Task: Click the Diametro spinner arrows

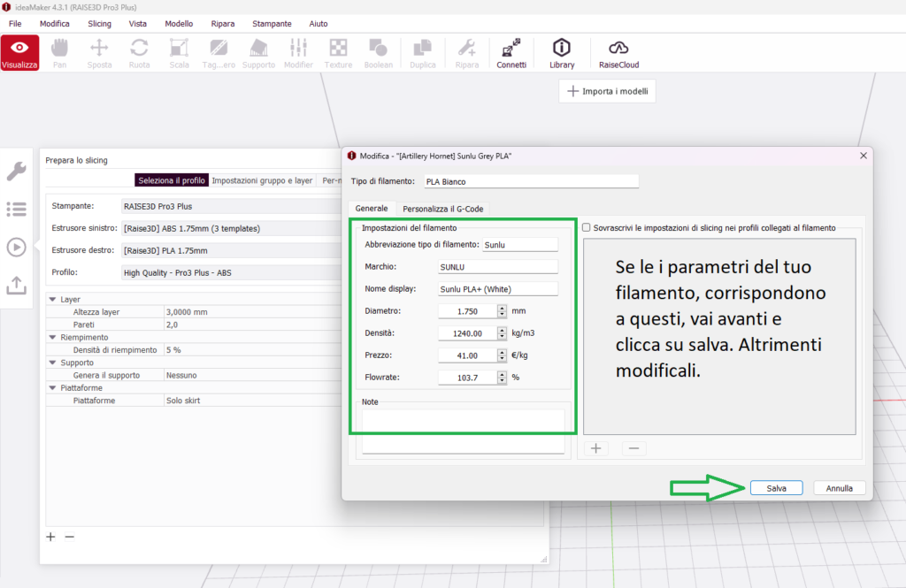Action: (x=502, y=310)
